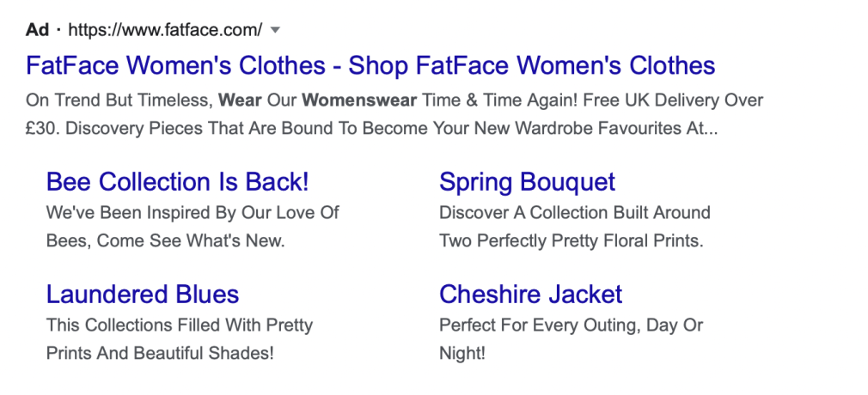Open the FatFace Women's Clothes ad headline
Viewport: 868px width, 395px height.
(370, 65)
